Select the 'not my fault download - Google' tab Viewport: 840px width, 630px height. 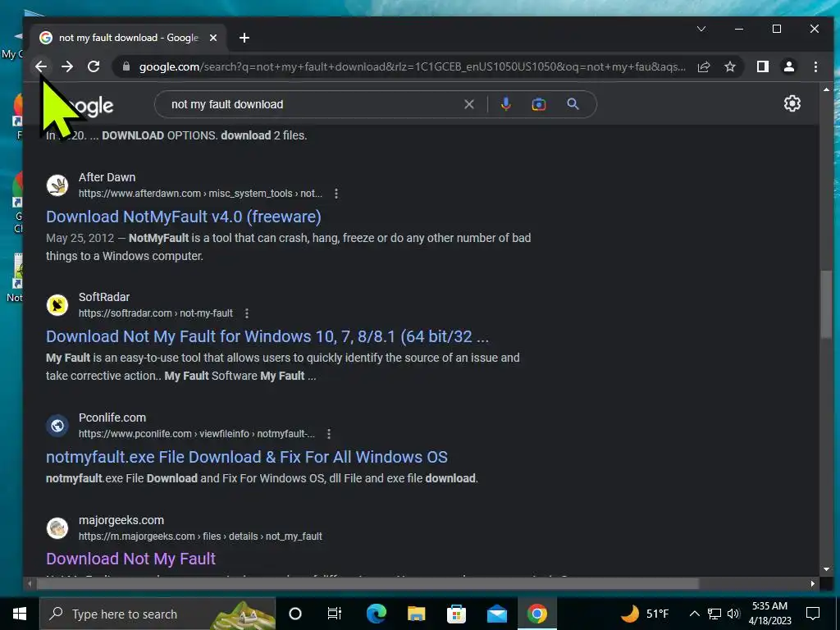coord(129,38)
